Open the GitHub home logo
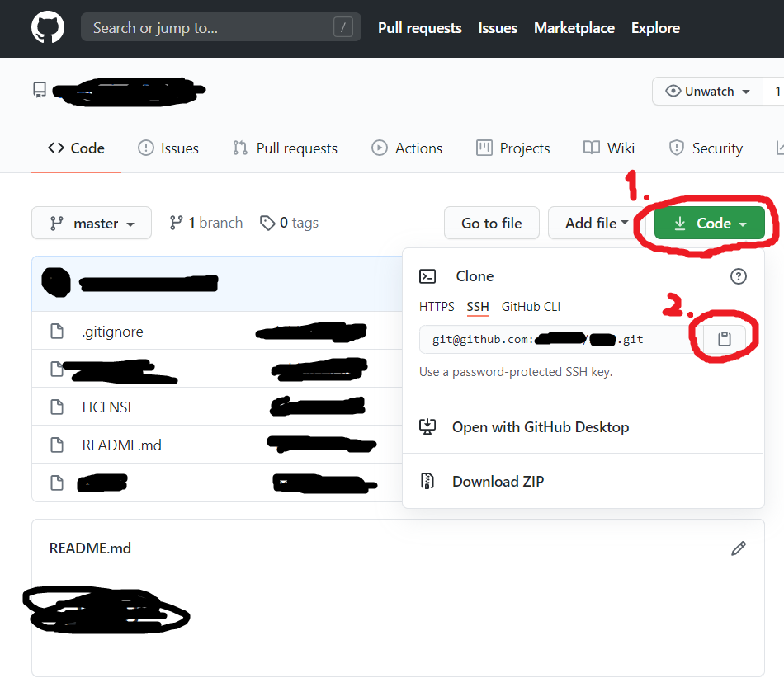Viewport: 784px width, 692px height. pyautogui.click(x=48, y=27)
